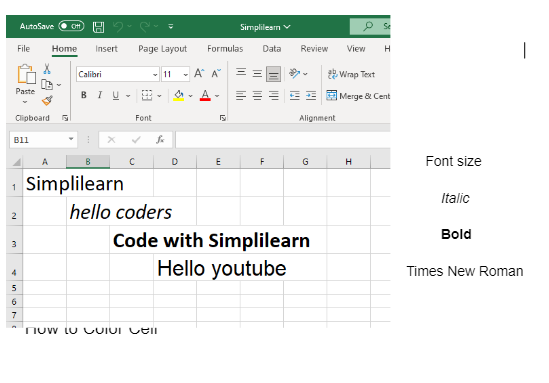Click the Increase Indent icon
This screenshot has height=383, width=549.
coord(311,96)
